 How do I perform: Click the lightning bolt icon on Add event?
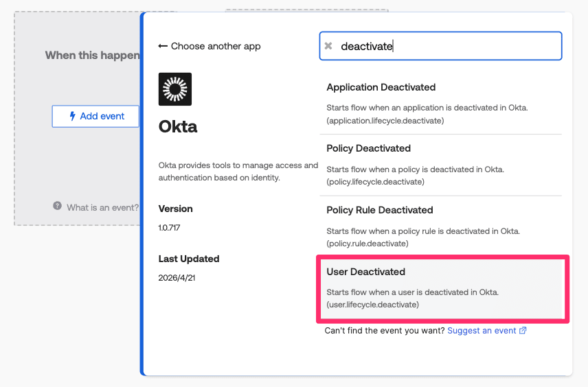[73, 116]
